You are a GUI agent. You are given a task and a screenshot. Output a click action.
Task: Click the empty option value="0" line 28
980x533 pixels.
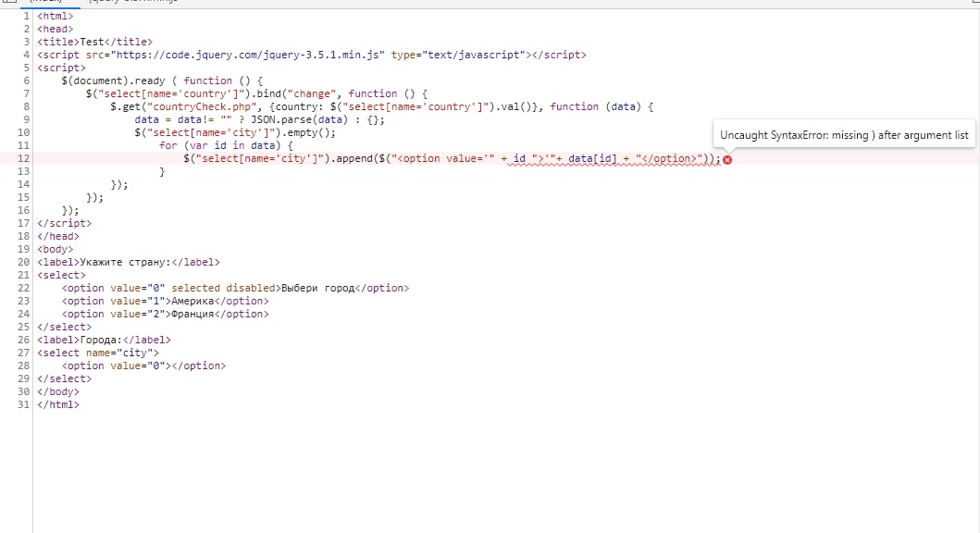coord(143,366)
